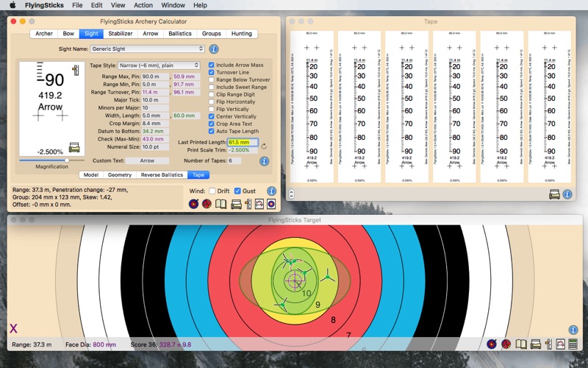Click the Number of Tapes field
588x368 pixels.
click(234, 160)
